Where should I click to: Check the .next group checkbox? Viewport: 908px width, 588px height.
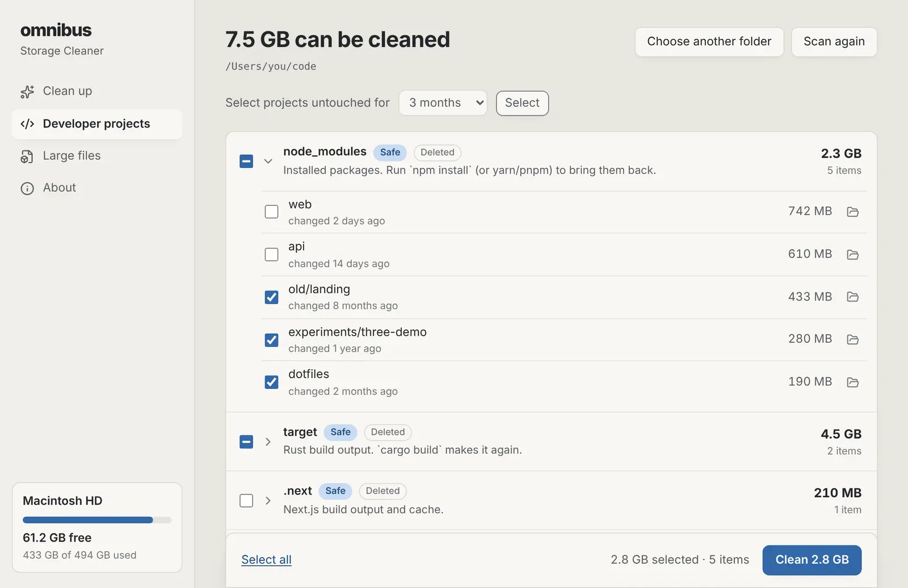[246, 501]
